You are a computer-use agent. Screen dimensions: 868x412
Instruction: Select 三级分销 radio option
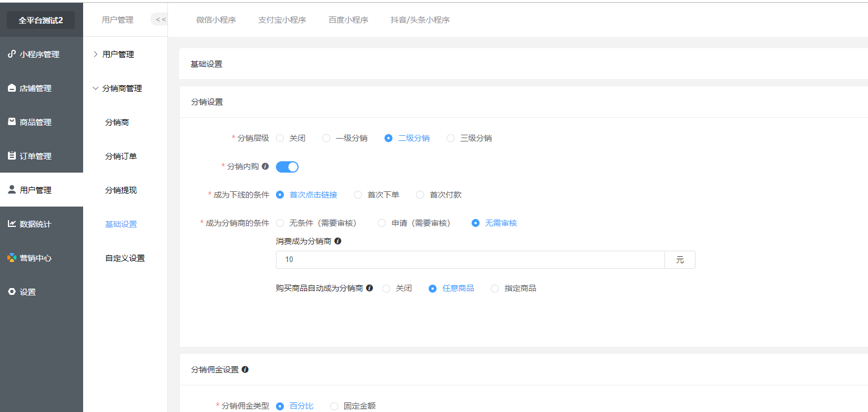[x=469, y=138]
